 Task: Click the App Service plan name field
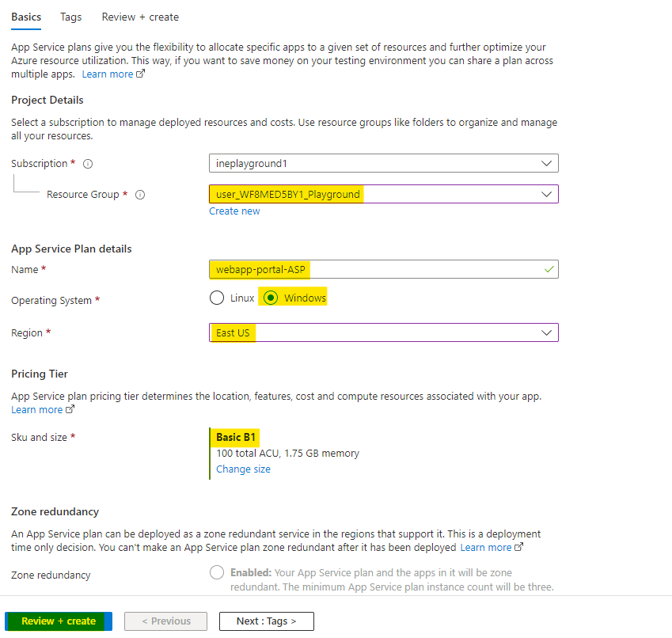(383, 269)
